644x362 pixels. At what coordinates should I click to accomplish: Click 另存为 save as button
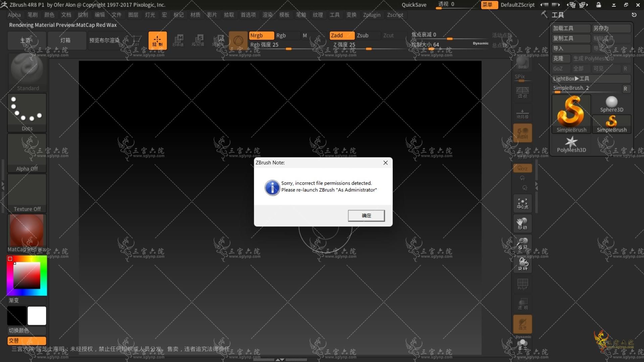(611, 28)
